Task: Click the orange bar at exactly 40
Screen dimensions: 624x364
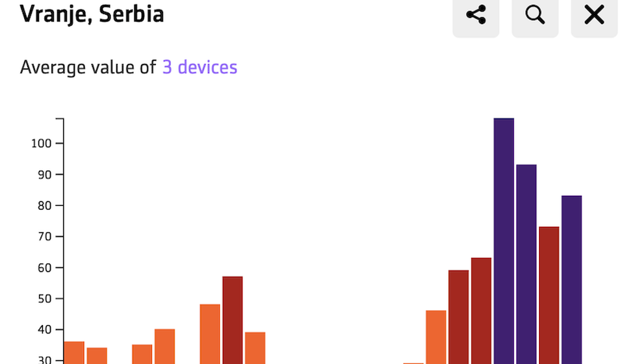Action: (x=164, y=346)
